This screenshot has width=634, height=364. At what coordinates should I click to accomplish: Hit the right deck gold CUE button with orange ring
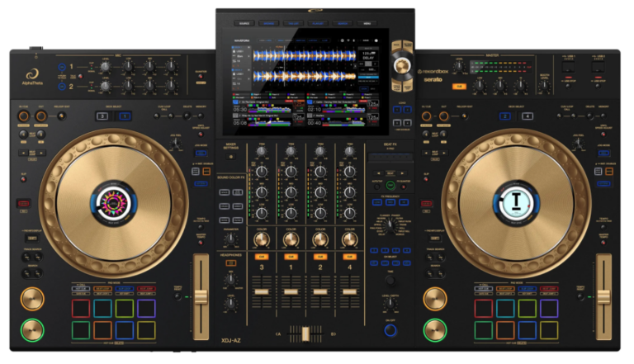coord(435,299)
